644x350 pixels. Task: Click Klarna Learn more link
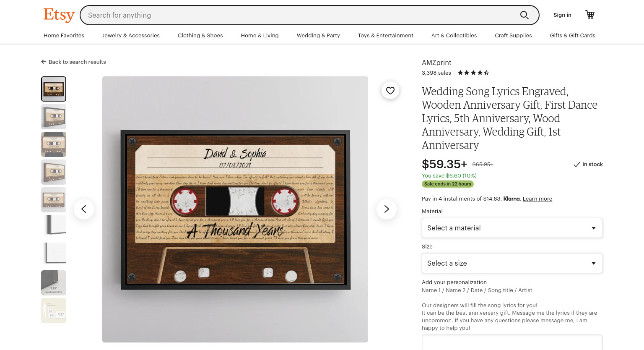(x=537, y=199)
